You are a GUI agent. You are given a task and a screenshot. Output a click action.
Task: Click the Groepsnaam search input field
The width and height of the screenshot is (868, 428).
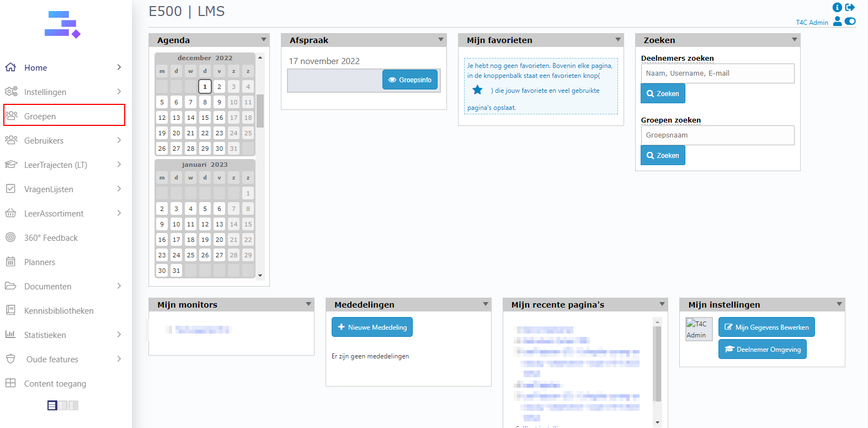click(717, 135)
